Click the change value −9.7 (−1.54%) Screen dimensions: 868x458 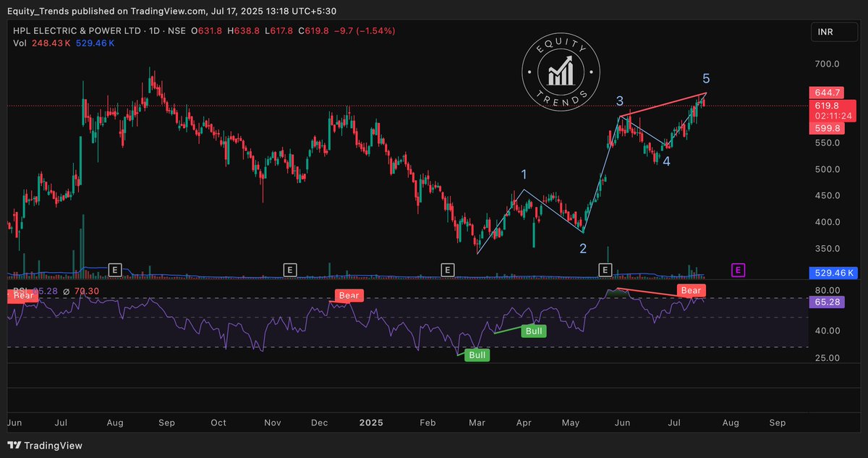point(365,31)
